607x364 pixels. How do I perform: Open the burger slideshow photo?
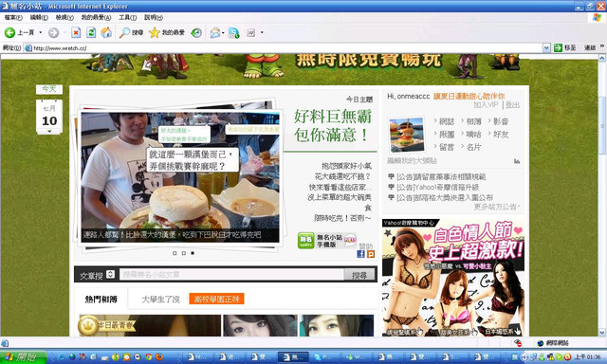[180, 177]
